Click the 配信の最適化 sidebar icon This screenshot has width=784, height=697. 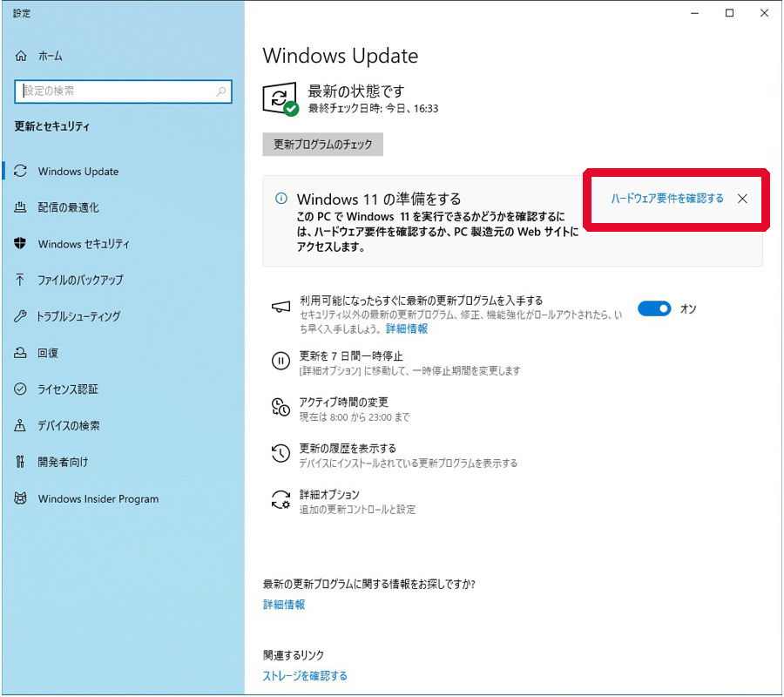[x=20, y=207]
